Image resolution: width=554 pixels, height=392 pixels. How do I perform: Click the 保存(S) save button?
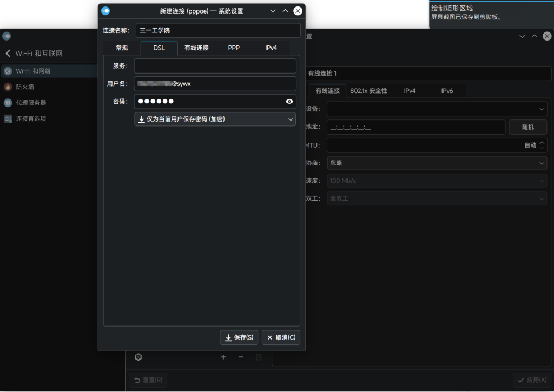pyautogui.click(x=239, y=337)
